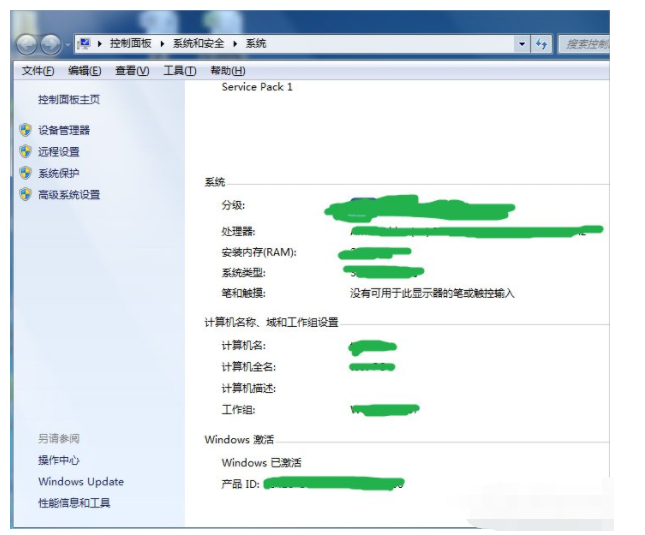
Task: Go to 控制面板主页 link
Action: (69, 100)
